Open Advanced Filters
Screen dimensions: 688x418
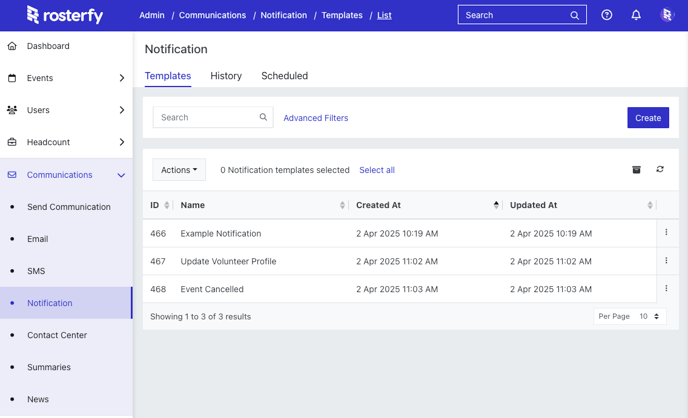(315, 118)
